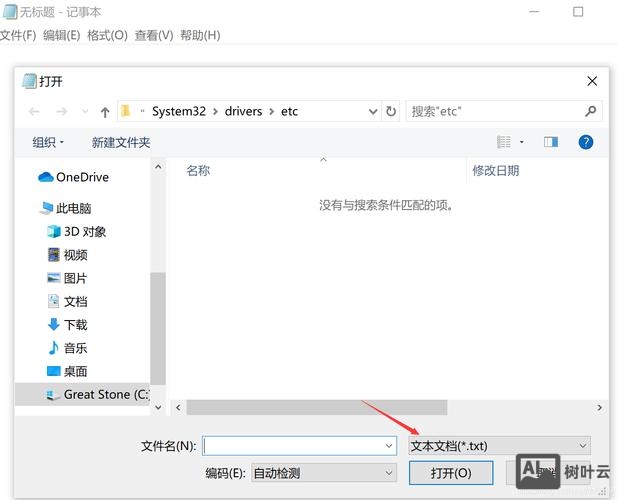Open the 3D 对象 folder
618x500 pixels.
click(84, 231)
